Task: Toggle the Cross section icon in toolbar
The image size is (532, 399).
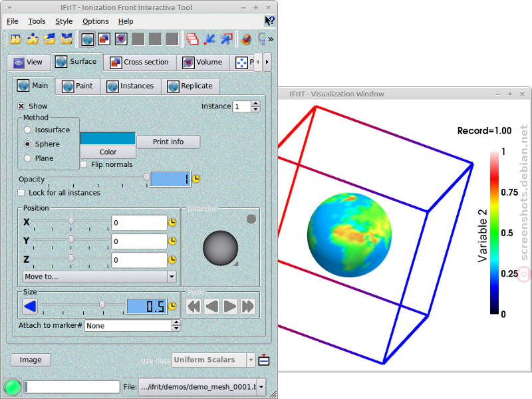Action: (104, 39)
